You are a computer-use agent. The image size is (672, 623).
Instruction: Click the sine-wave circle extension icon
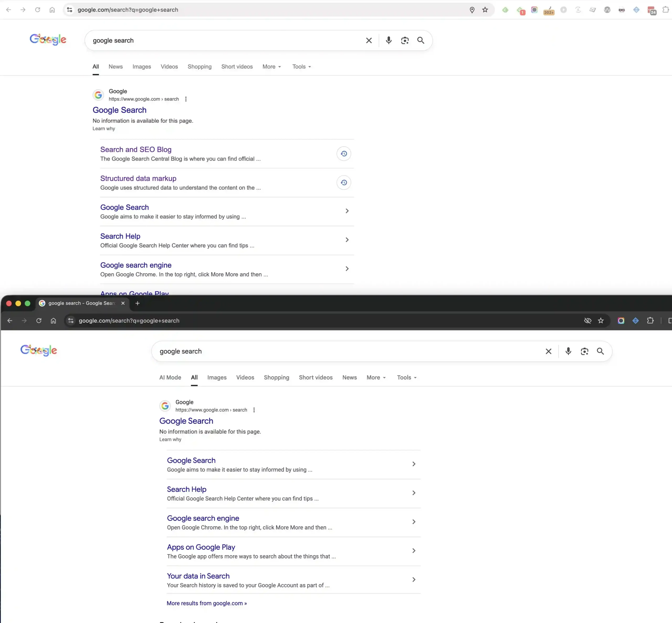[607, 10]
